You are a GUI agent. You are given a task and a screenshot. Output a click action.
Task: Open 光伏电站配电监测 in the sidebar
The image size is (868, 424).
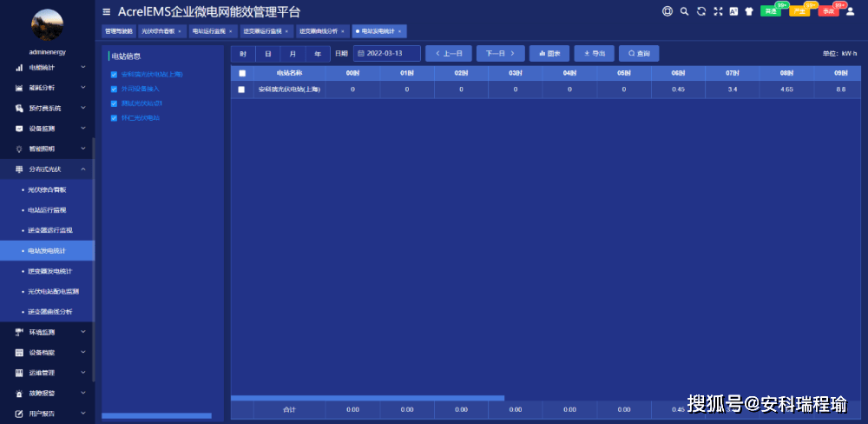(47, 292)
